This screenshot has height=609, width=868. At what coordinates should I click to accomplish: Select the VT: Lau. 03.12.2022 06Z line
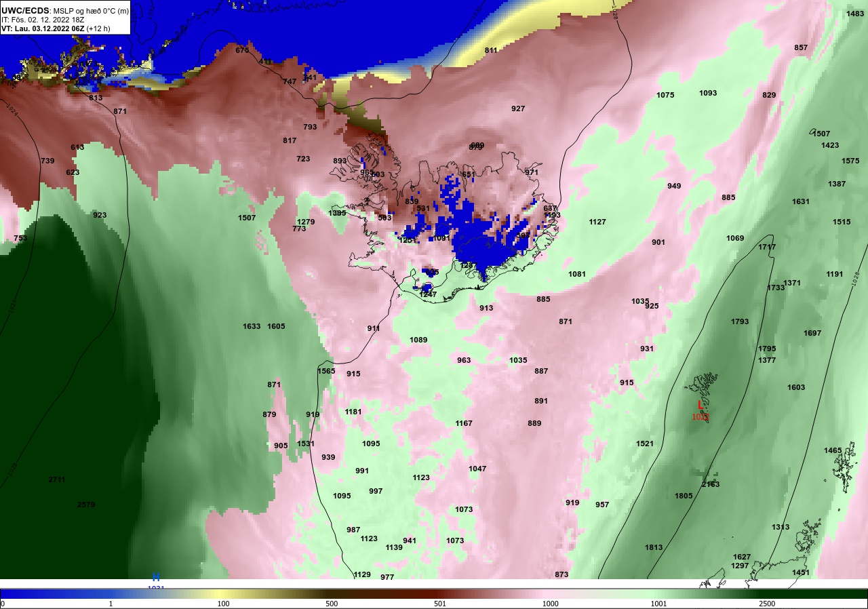pyautogui.click(x=56, y=29)
